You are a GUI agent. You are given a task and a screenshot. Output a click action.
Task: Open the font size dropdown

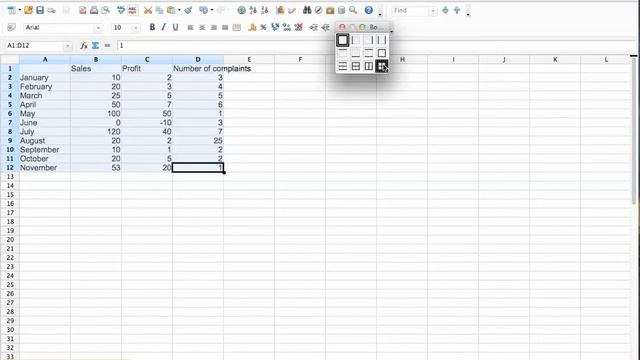(136, 27)
